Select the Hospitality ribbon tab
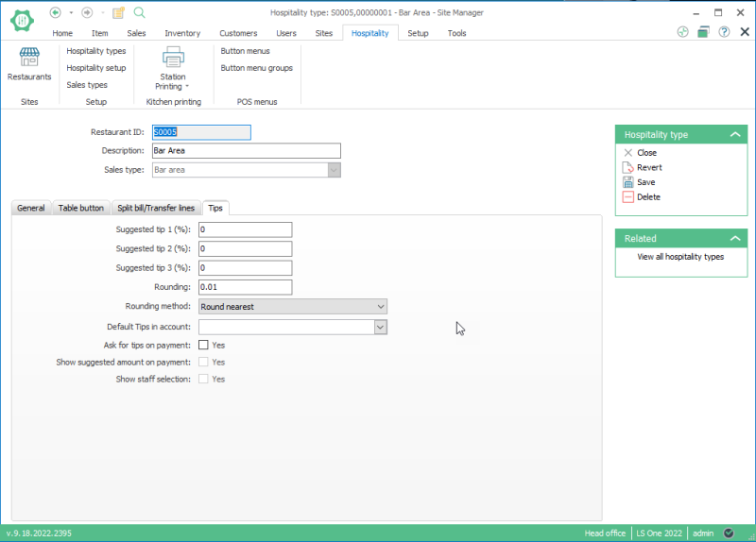 [x=369, y=33]
